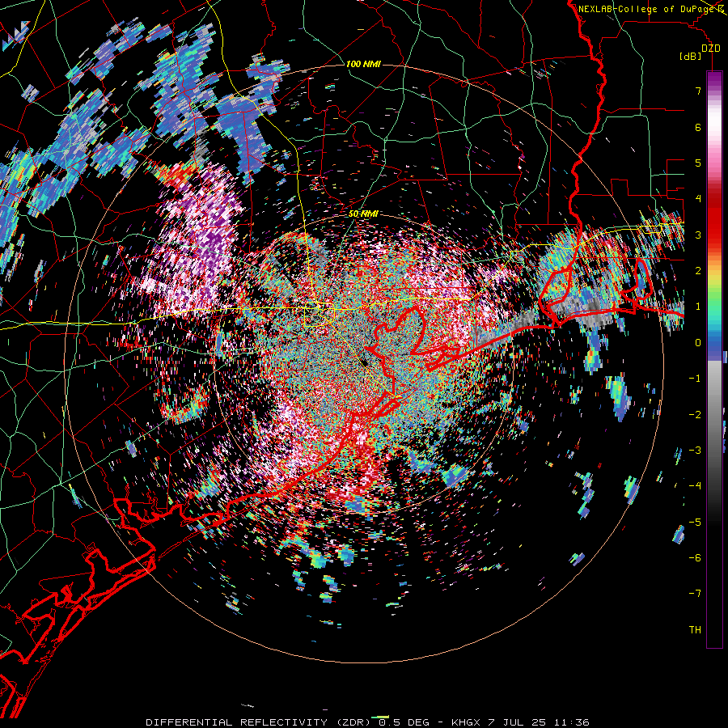728x728 pixels.
Task: Click the color bar at 7 dB
Action: [x=714, y=91]
